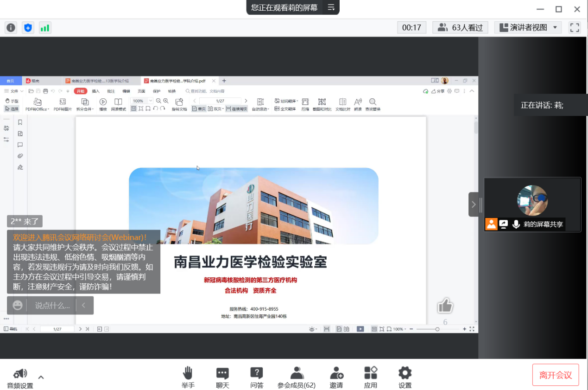Image resolution: width=588 pixels, height=390 pixels.
Task: Adjust the zoom slider at bottom right
Action: [437, 329]
